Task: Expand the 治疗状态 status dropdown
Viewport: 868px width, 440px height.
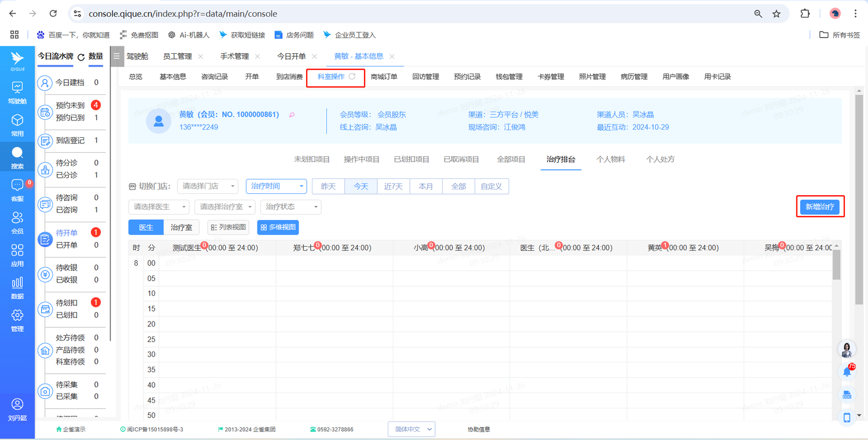Action: 290,207
